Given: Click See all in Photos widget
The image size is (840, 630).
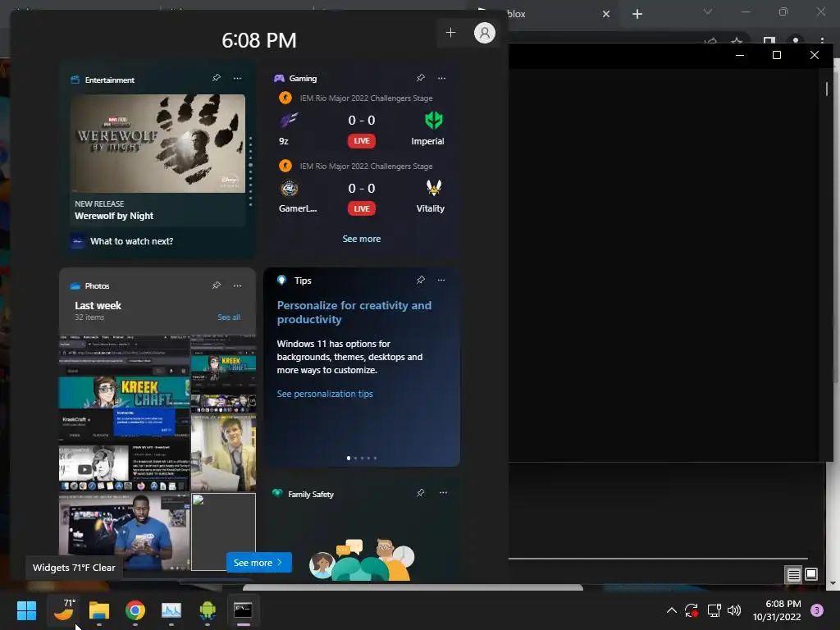Looking at the screenshot, I should 229,317.
